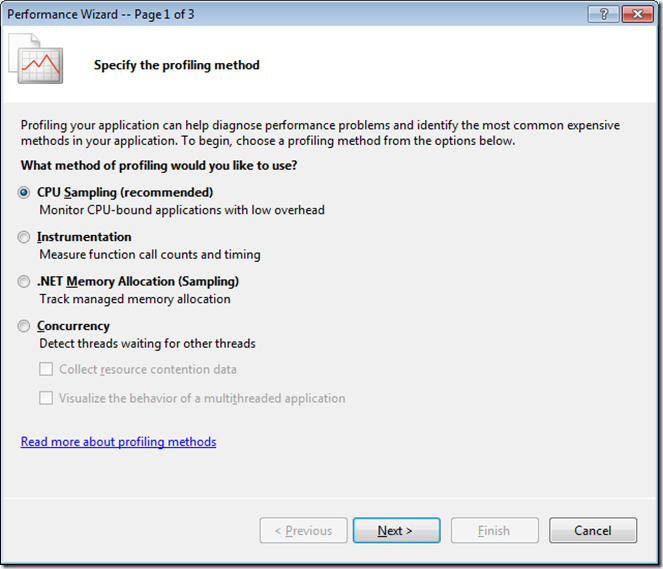663x569 pixels.
Task: Click the Help question mark button
Action: tap(602, 14)
